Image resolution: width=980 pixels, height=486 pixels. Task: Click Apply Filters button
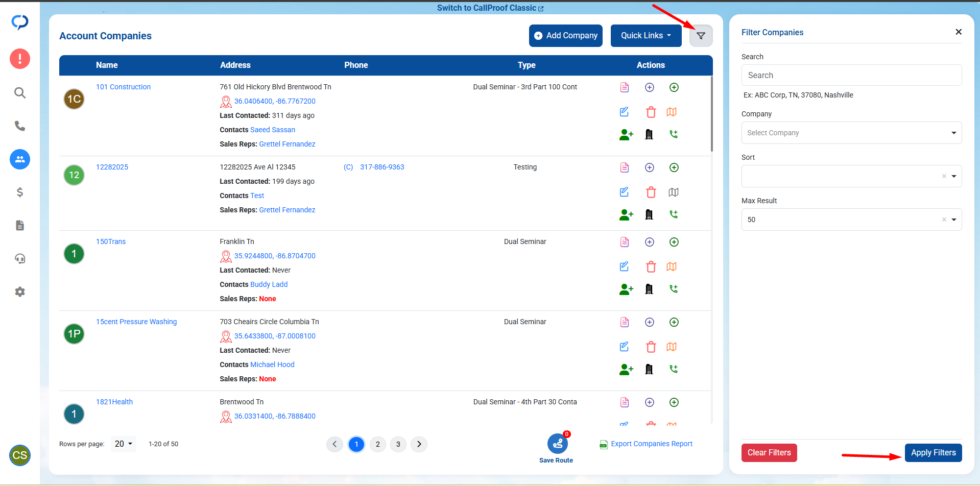(933, 453)
